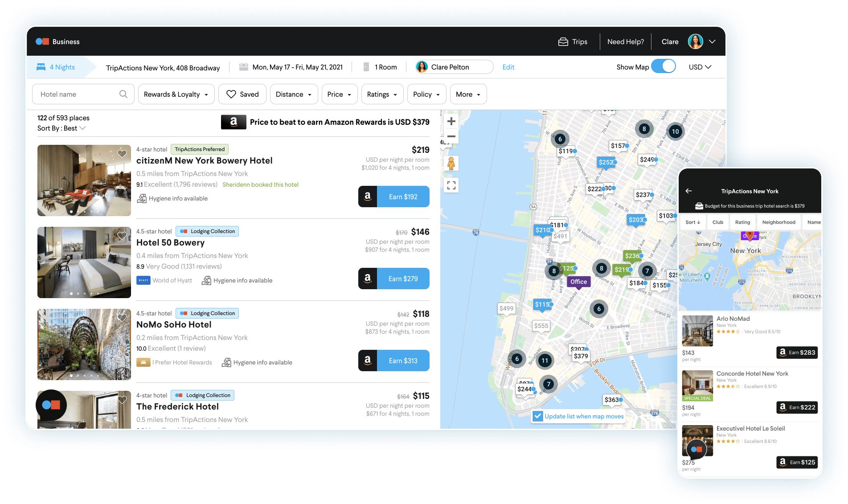Click the $379 map price pin
Screen dimensions: 848x504
pyautogui.click(x=581, y=356)
